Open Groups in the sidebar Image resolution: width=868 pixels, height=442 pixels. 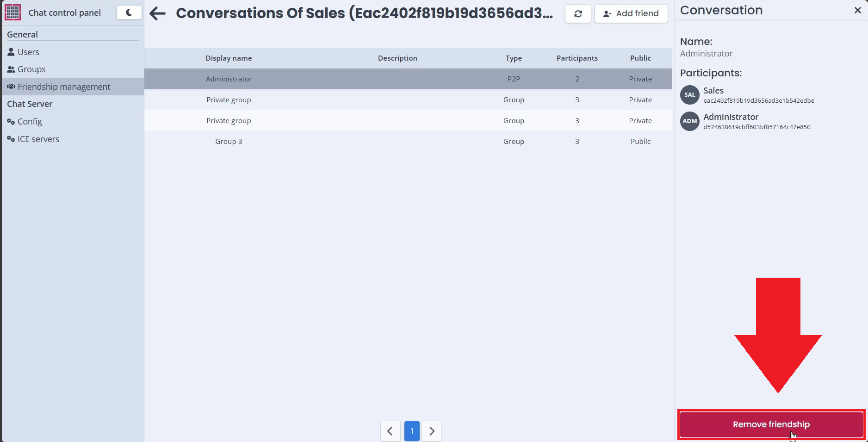click(31, 69)
